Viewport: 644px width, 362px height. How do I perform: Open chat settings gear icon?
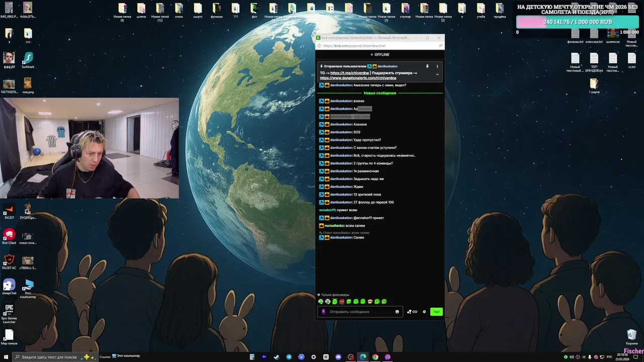click(424, 312)
